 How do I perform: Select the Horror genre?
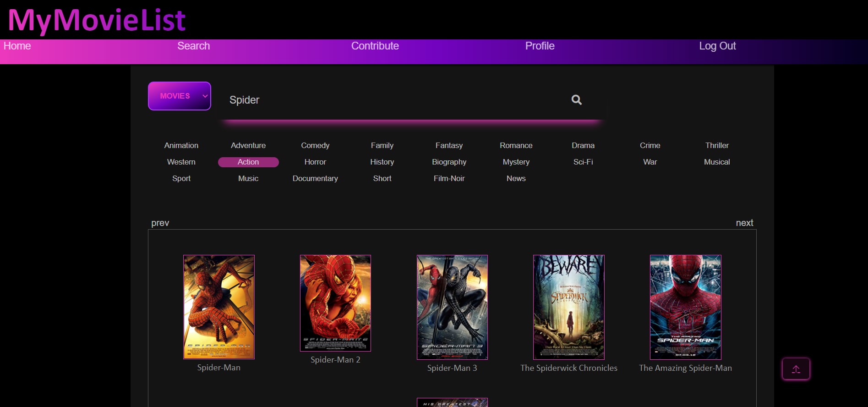[x=315, y=162]
